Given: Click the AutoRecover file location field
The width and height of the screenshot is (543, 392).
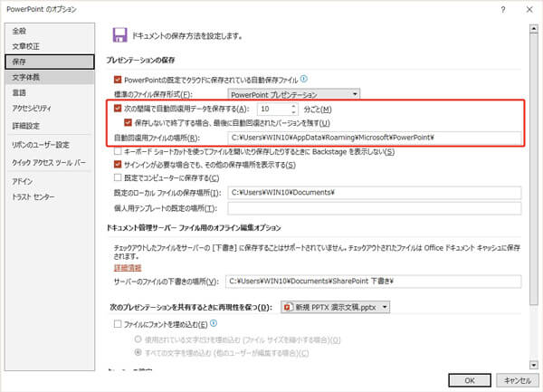Looking at the screenshot, I should pos(375,138).
